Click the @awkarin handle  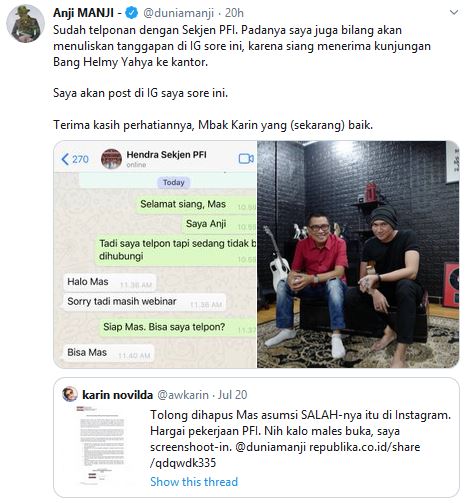tap(183, 395)
